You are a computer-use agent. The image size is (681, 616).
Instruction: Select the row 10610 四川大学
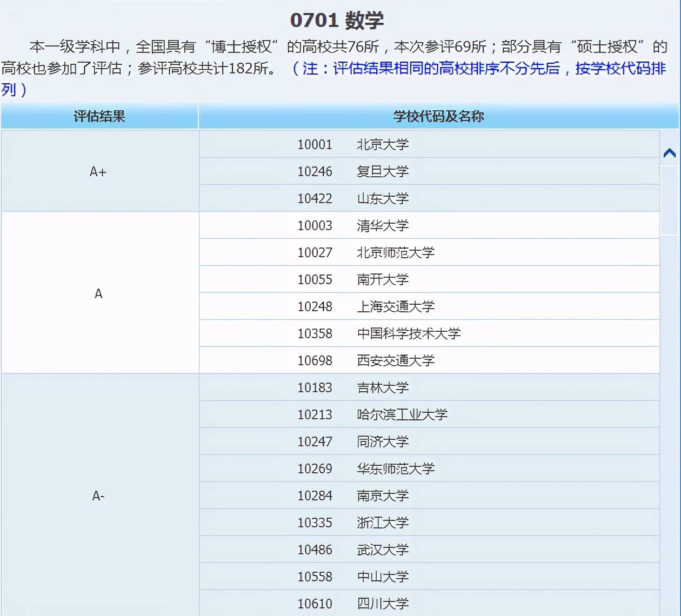[430, 603]
